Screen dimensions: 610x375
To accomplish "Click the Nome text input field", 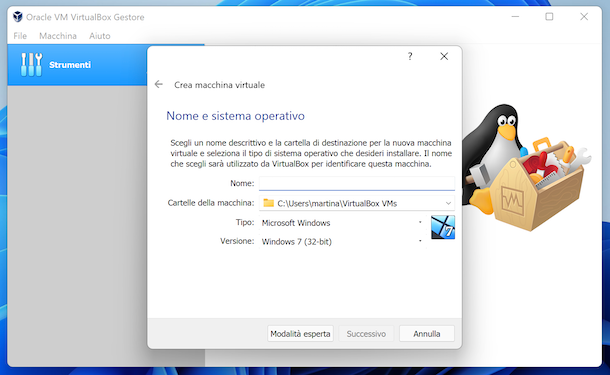I will pyautogui.click(x=357, y=183).
